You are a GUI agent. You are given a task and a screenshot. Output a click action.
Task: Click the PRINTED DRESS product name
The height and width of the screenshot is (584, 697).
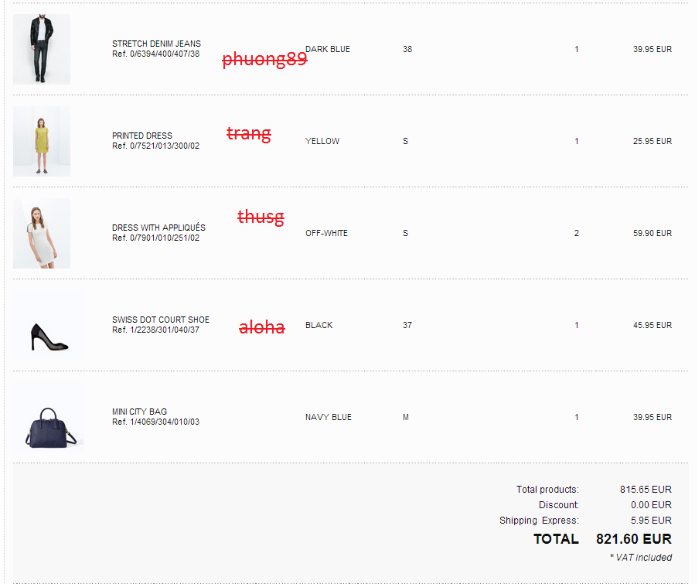142,136
